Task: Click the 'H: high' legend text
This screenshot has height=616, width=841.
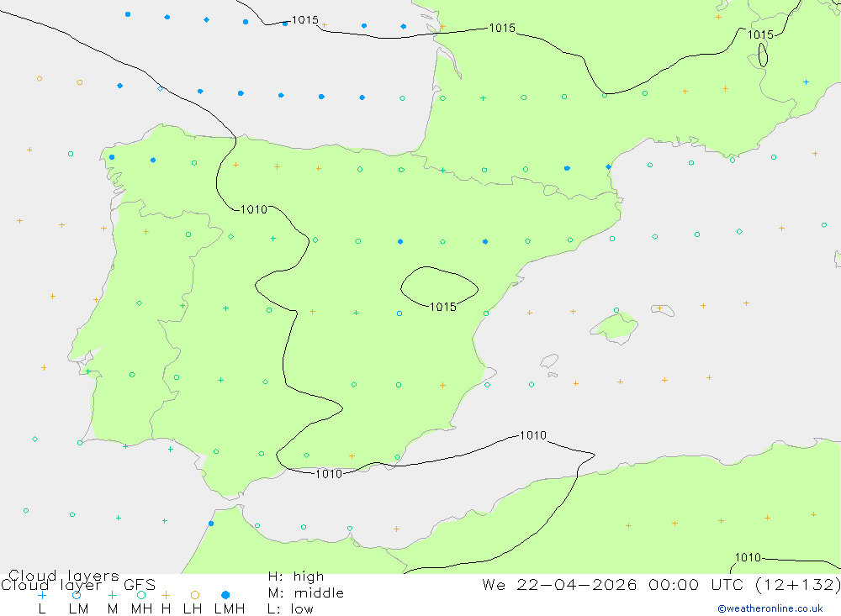Action: 295,577
